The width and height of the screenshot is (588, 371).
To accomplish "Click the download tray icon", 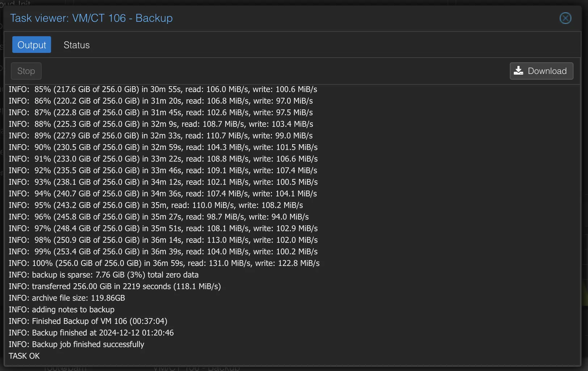I will click(x=518, y=71).
